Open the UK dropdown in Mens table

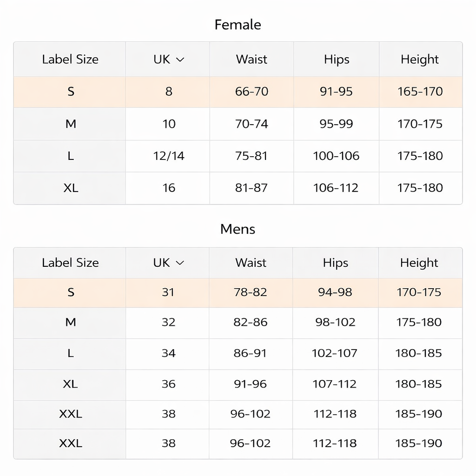[x=168, y=263]
